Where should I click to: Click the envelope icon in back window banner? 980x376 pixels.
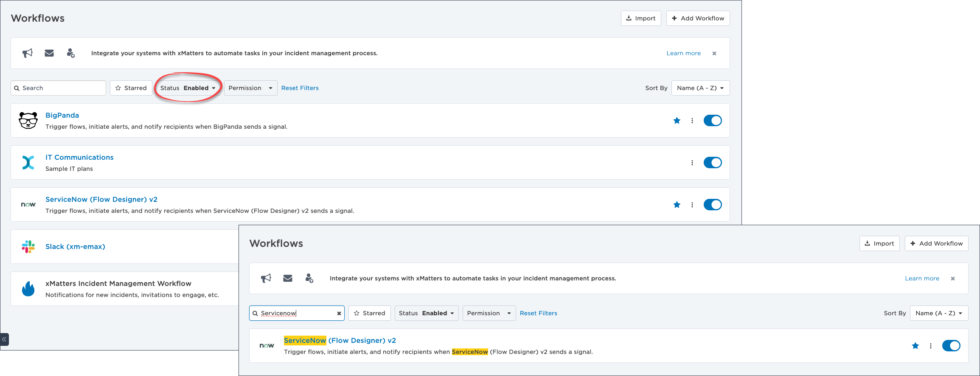(x=49, y=53)
